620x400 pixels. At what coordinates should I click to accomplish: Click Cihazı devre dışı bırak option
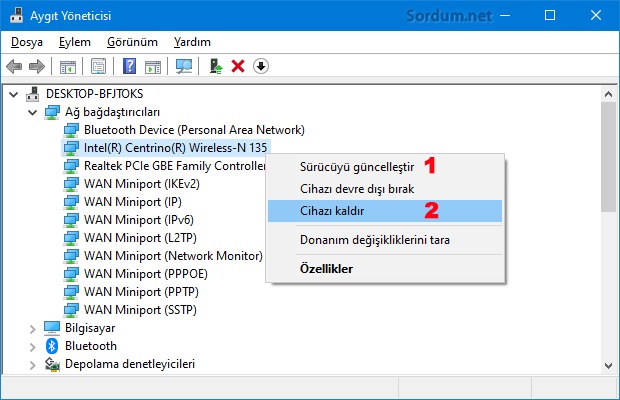pos(356,188)
